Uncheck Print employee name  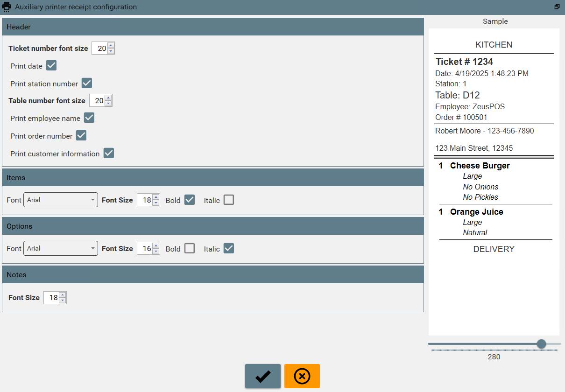click(x=89, y=118)
